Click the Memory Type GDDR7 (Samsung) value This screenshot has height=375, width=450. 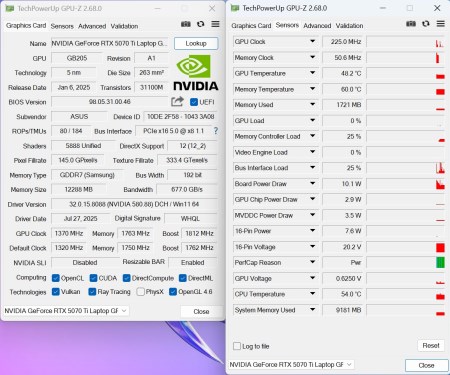(87, 175)
